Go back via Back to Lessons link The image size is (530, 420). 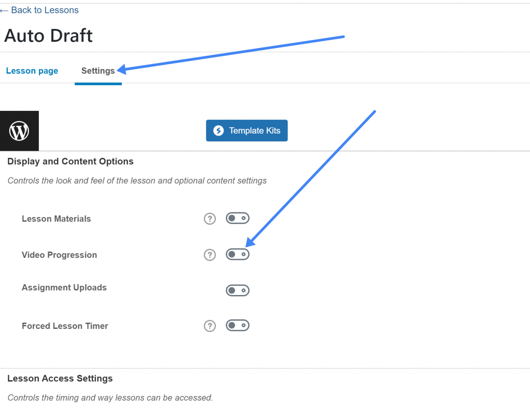tap(45, 10)
